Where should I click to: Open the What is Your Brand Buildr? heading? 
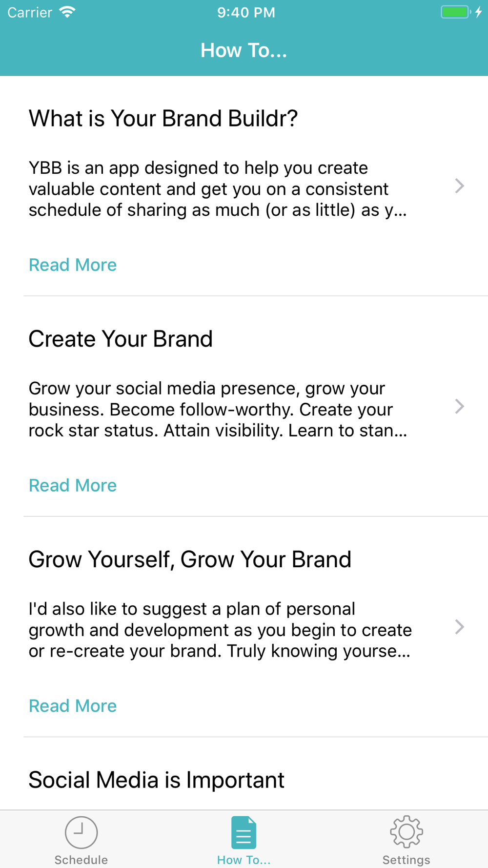tap(163, 119)
